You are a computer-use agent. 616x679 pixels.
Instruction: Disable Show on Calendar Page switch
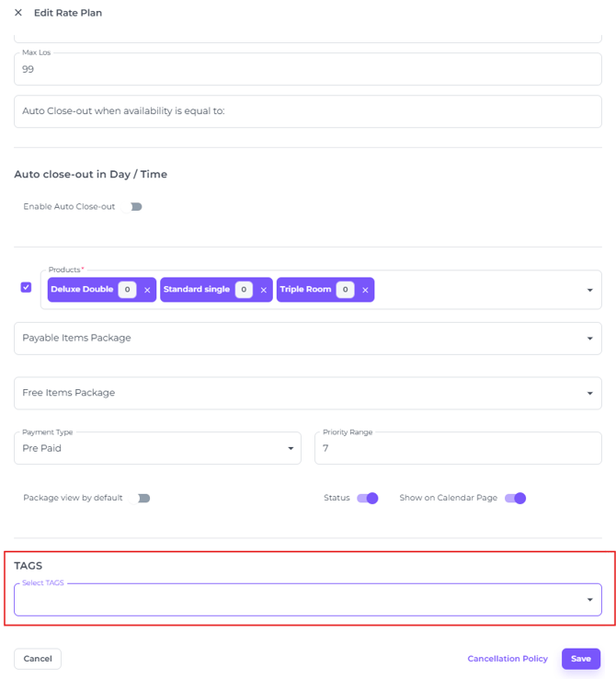(x=515, y=498)
